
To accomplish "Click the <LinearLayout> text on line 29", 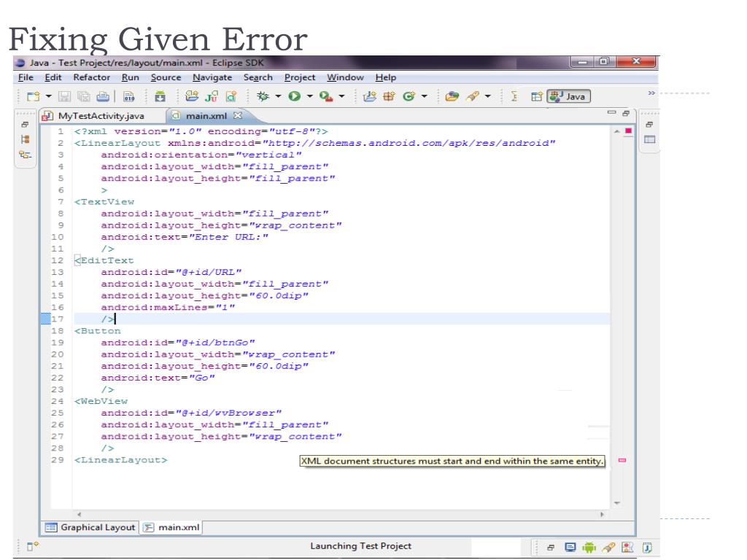I will coord(121,460).
